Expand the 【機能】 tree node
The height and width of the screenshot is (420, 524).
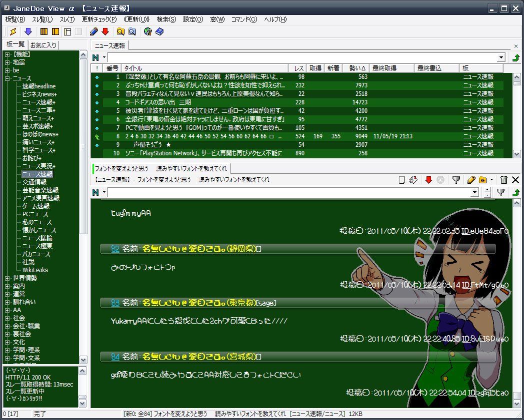(7, 54)
